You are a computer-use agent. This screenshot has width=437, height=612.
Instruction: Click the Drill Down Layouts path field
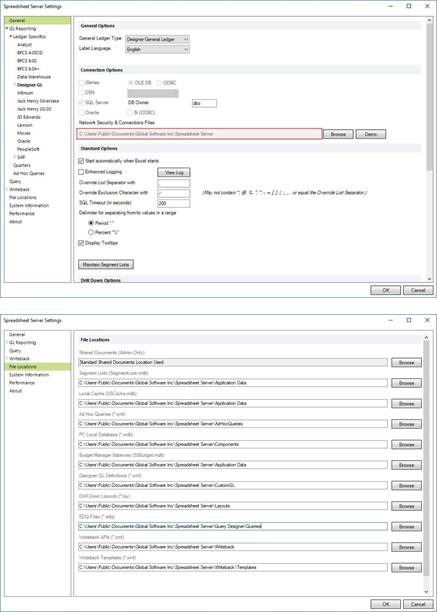[x=233, y=506]
